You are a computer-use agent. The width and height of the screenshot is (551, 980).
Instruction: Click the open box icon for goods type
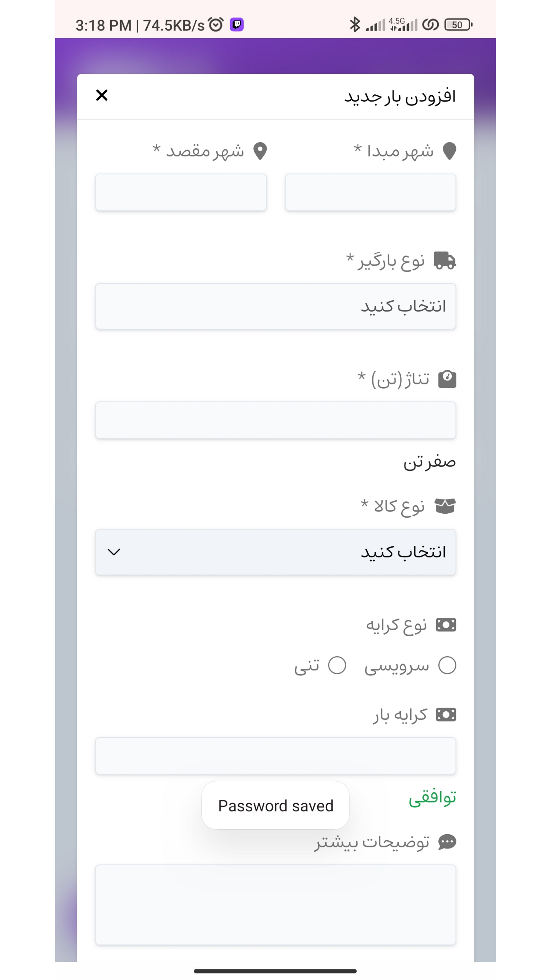tap(445, 506)
